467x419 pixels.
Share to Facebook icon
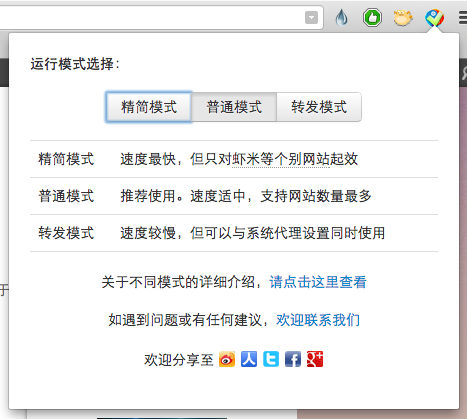coord(293,359)
